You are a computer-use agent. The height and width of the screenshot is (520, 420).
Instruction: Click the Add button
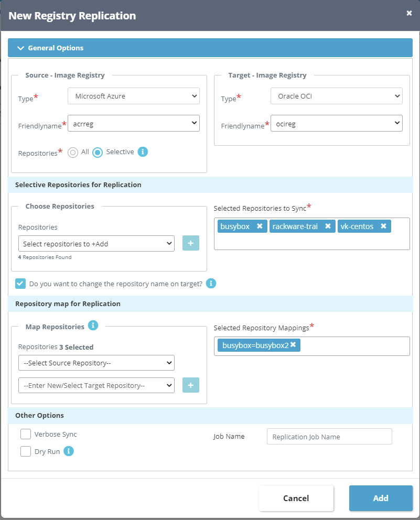(381, 498)
